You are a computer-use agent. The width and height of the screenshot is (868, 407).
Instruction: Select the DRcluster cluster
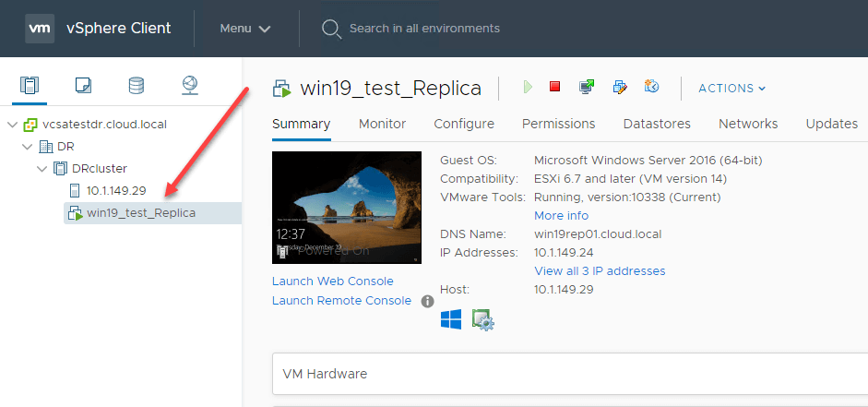point(99,168)
